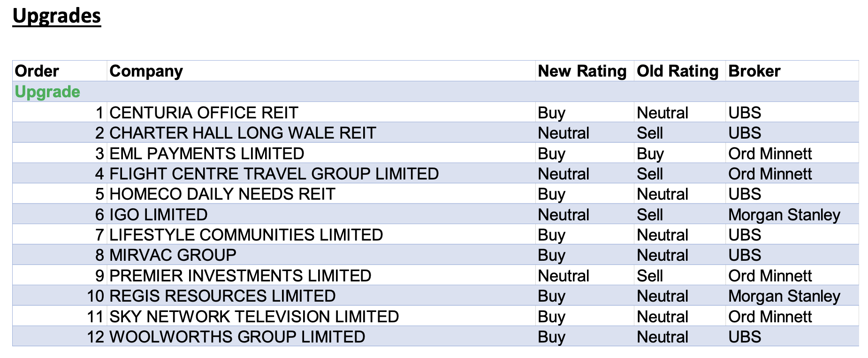Click LIFESTYLE COMMUNITIES LIMITED
This screenshot has height=358, width=868.
(x=246, y=235)
